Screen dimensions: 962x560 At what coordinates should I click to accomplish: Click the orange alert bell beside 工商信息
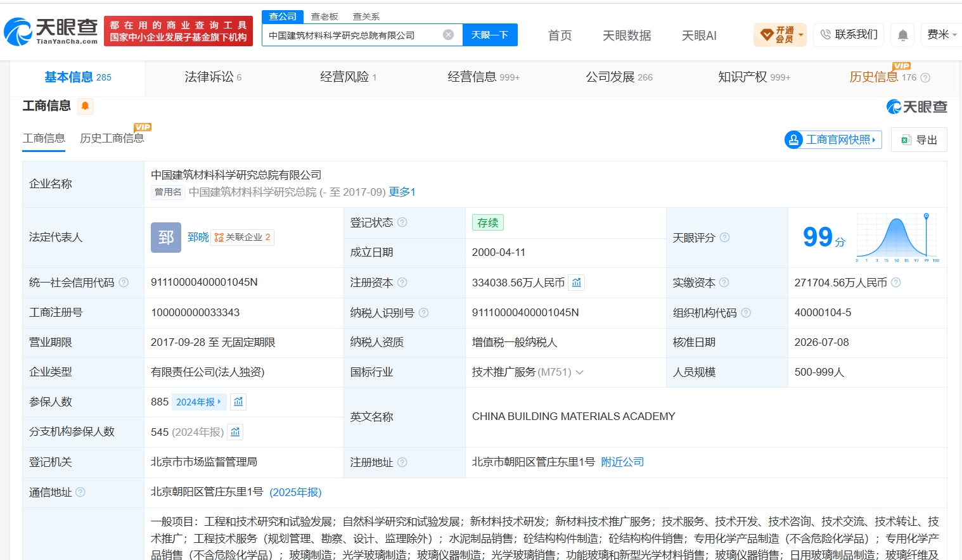point(85,106)
